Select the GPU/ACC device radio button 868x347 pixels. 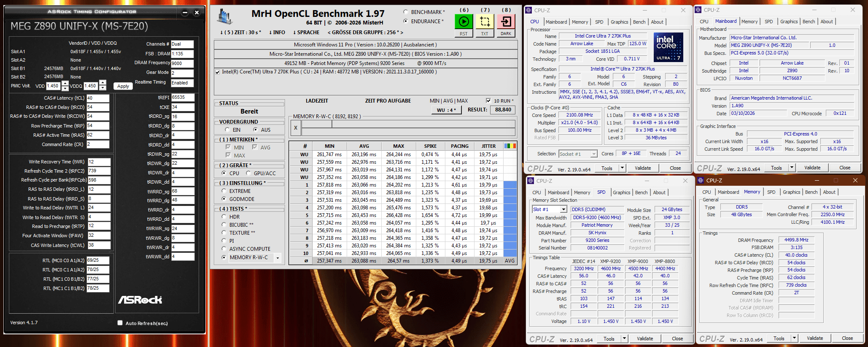pos(248,173)
